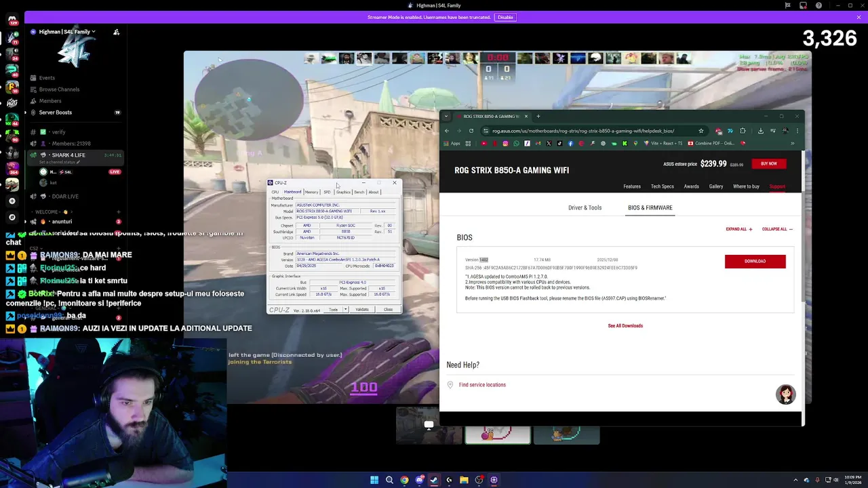Reload the ASUS page in browser
Image resolution: width=868 pixels, height=488 pixels.
point(471,131)
